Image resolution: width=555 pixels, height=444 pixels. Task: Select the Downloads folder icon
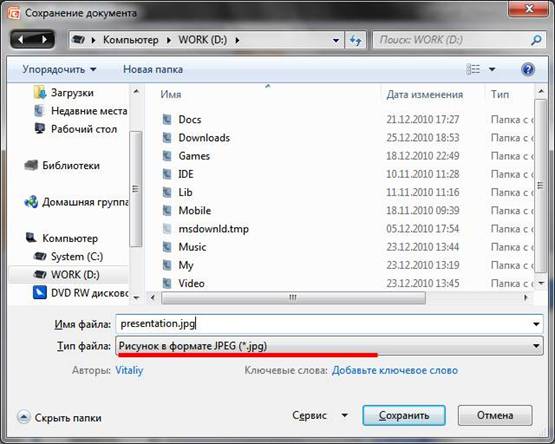click(x=167, y=137)
